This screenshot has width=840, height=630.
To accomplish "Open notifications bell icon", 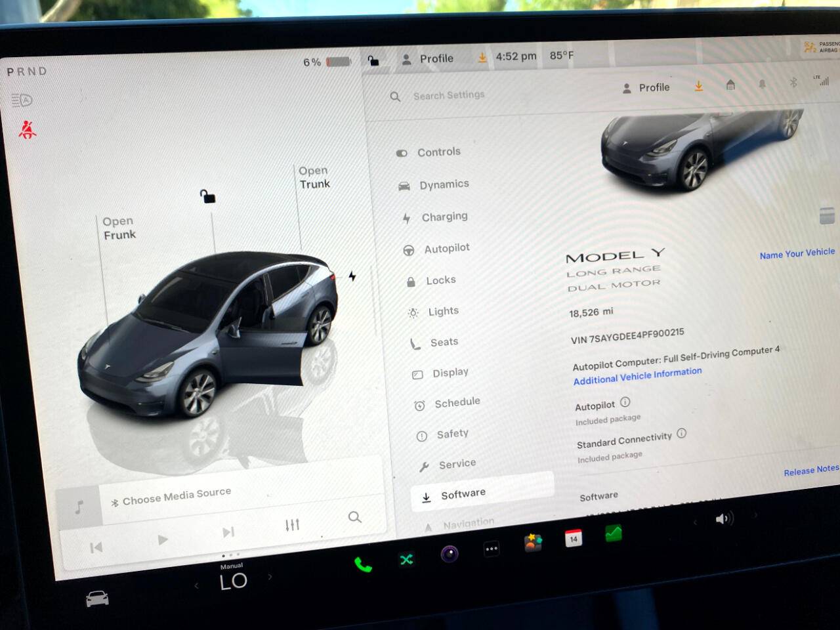I will coord(762,84).
